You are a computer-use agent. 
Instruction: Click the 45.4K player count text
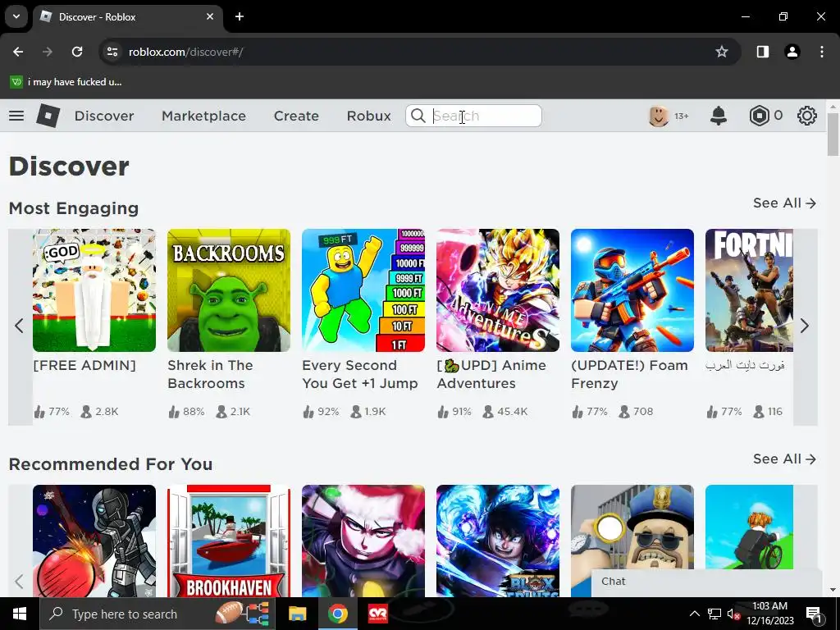(512, 412)
